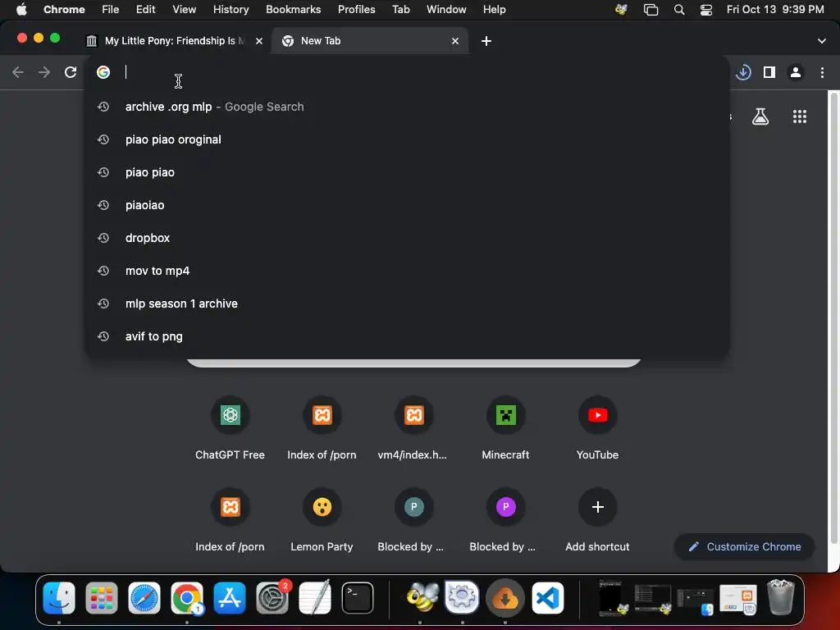Choose the "piao piao" suggestion
This screenshot has width=840, height=630.
[407, 172]
